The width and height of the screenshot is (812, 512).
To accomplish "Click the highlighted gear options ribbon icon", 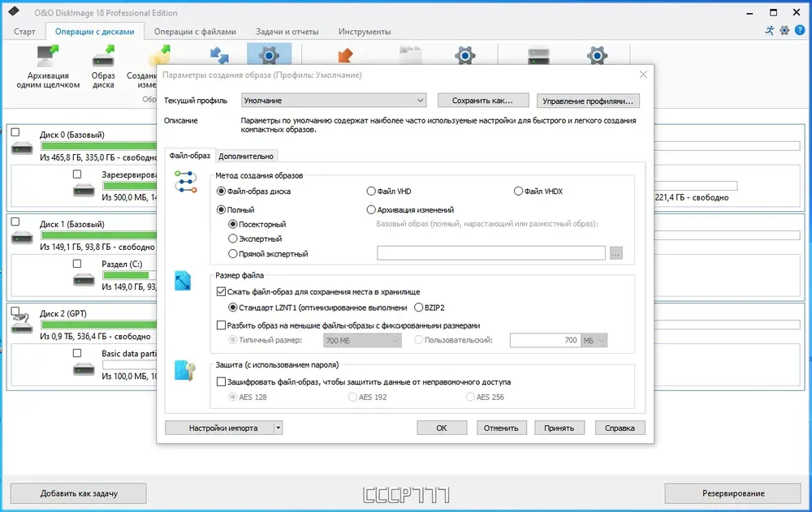I will (269, 55).
